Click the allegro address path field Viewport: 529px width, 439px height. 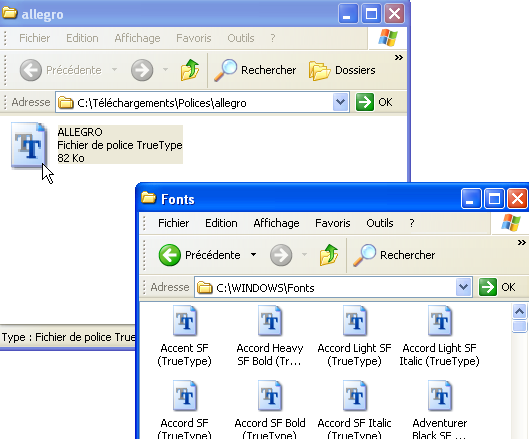pos(202,102)
